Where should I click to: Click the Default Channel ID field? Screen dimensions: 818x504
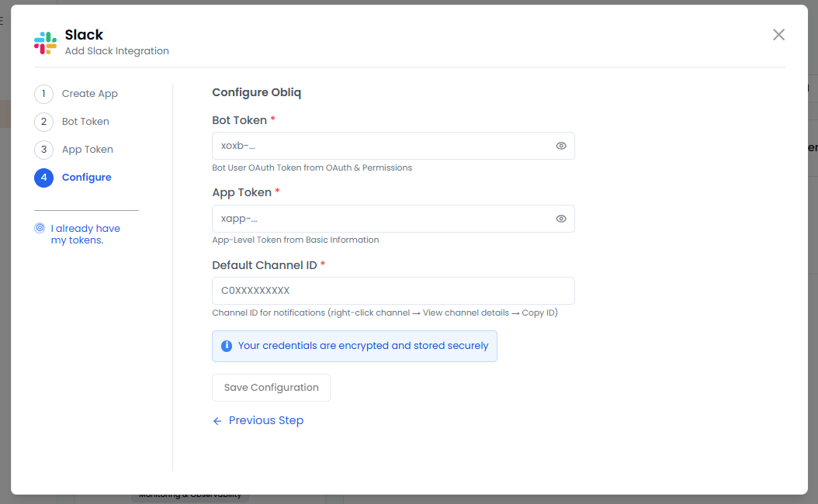tap(393, 291)
